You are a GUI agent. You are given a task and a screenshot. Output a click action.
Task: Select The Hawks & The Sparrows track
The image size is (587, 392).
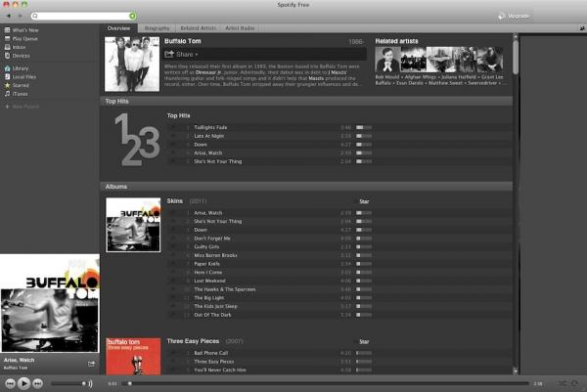tap(225, 289)
